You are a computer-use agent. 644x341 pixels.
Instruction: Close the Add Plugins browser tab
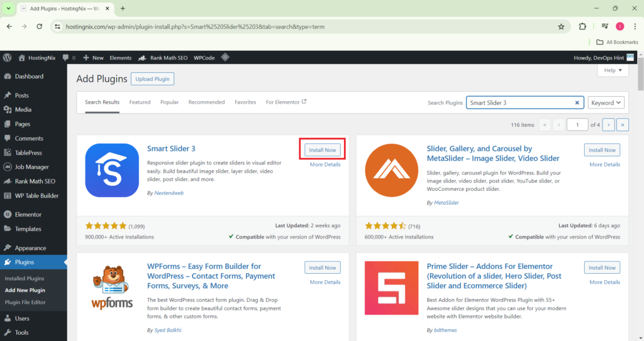(108, 8)
